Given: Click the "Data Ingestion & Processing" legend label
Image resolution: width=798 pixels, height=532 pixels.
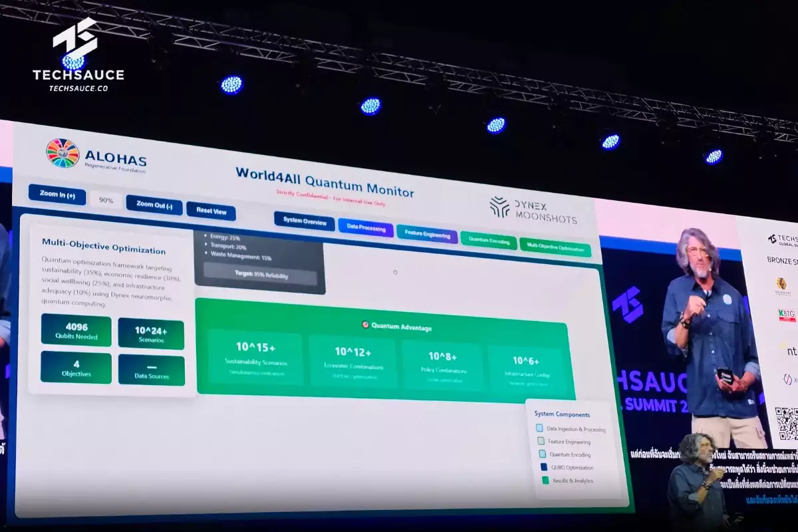Looking at the screenshot, I should (x=576, y=430).
